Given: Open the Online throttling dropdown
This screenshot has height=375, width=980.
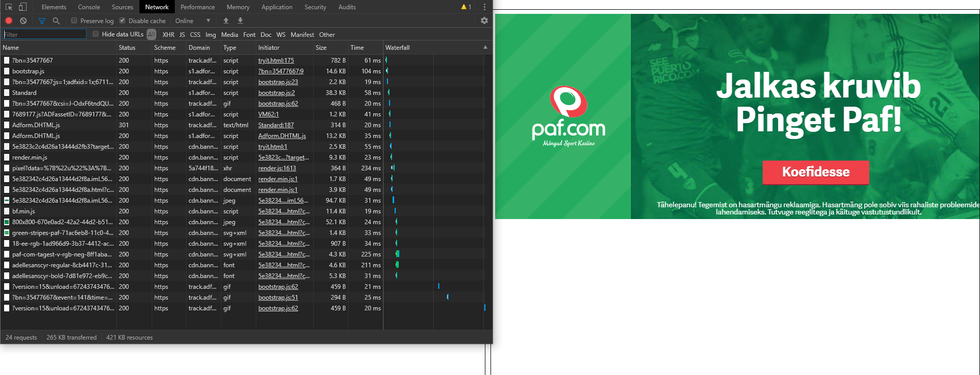Looking at the screenshot, I should coord(193,21).
